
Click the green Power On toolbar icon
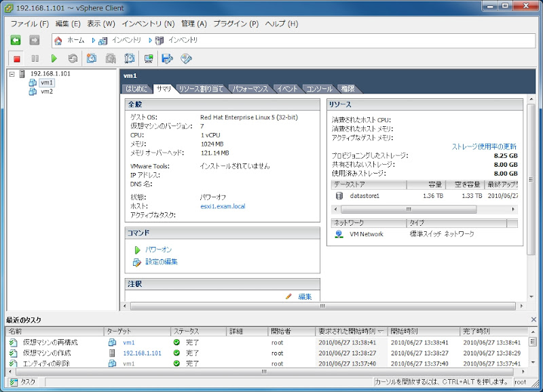click(54, 58)
